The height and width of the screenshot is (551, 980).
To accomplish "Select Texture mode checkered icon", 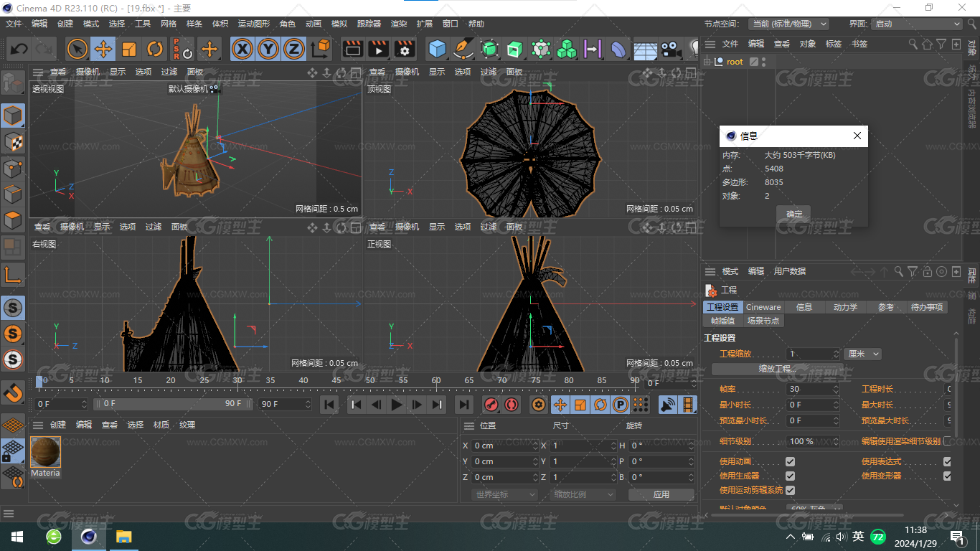I will [13, 142].
